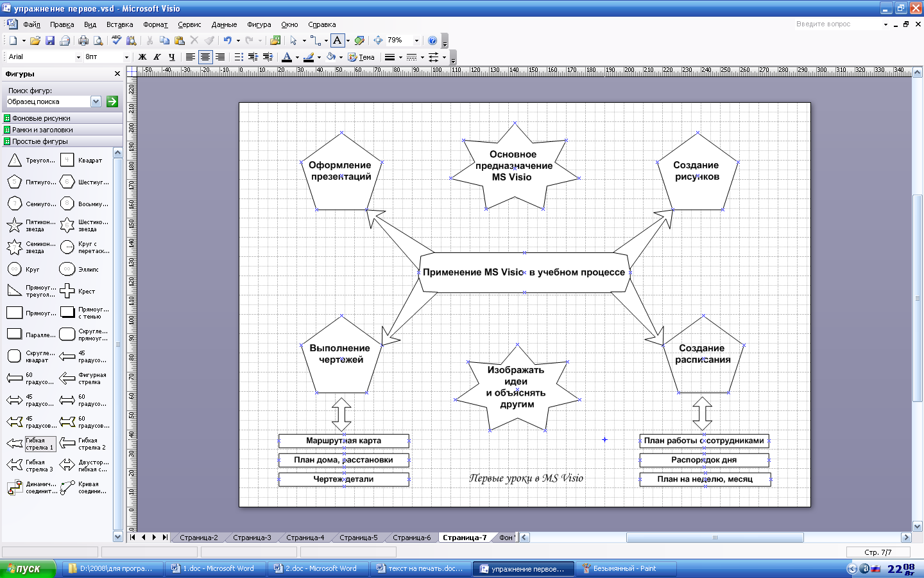Run the spelling check icon
This screenshot has width=924, height=578.
[116, 40]
